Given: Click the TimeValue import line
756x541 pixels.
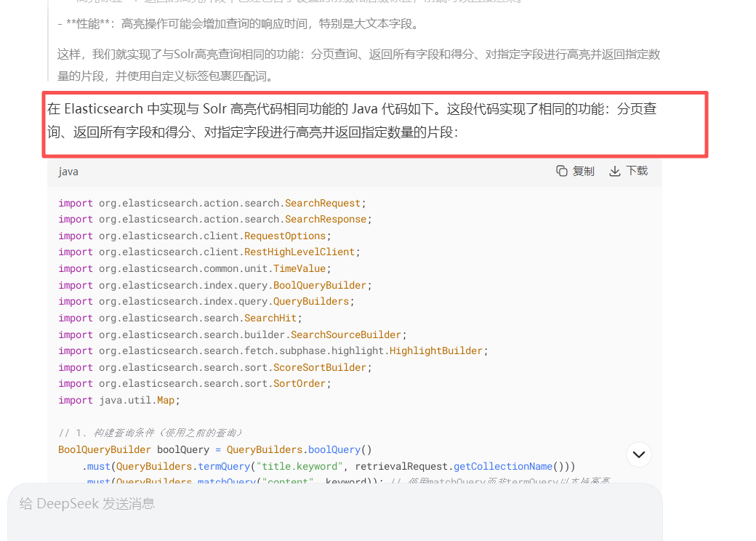Looking at the screenshot, I should point(195,268).
